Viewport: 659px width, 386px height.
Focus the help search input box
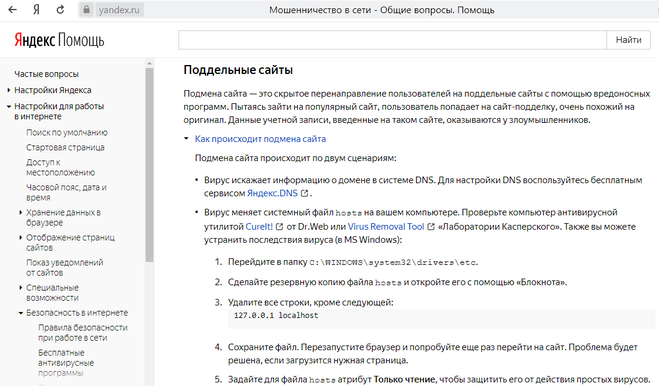click(x=392, y=40)
